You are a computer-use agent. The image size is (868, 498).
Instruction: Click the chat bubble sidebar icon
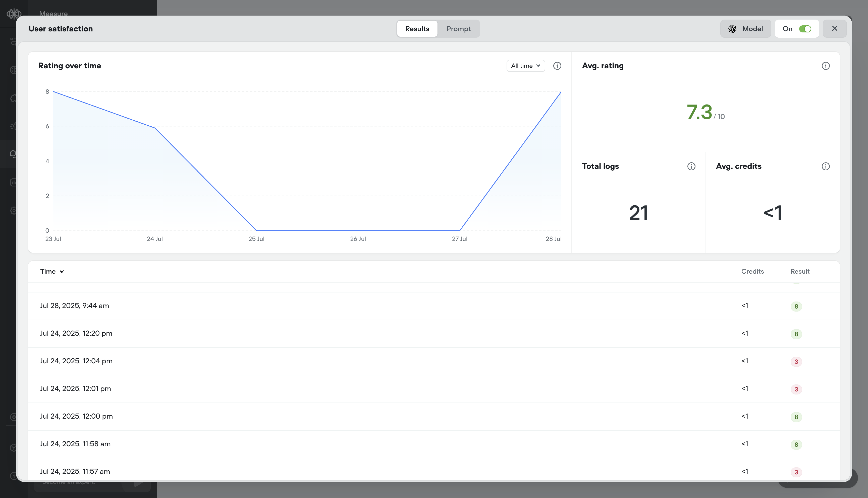(x=13, y=154)
